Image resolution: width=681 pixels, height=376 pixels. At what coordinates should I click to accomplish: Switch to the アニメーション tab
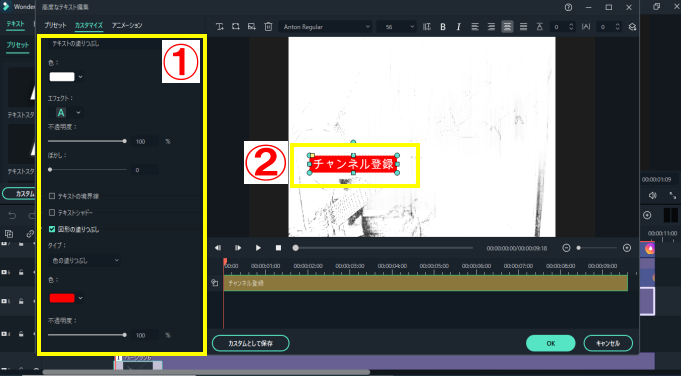pyautogui.click(x=127, y=26)
